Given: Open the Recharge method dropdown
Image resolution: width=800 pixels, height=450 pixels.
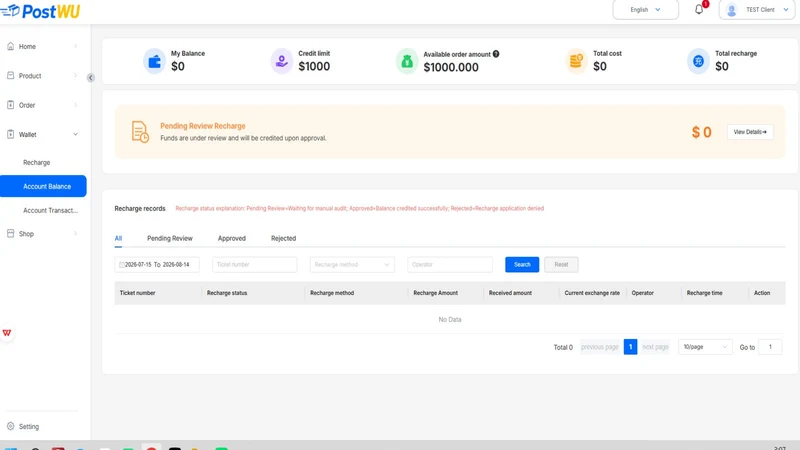Looking at the screenshot, I should pos(352,265).
